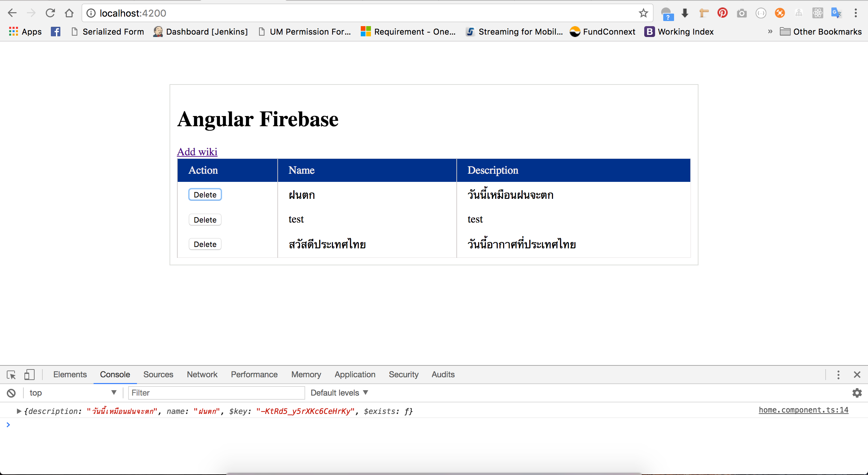
Task: Expand the logged object in the console
Action: 19,411
